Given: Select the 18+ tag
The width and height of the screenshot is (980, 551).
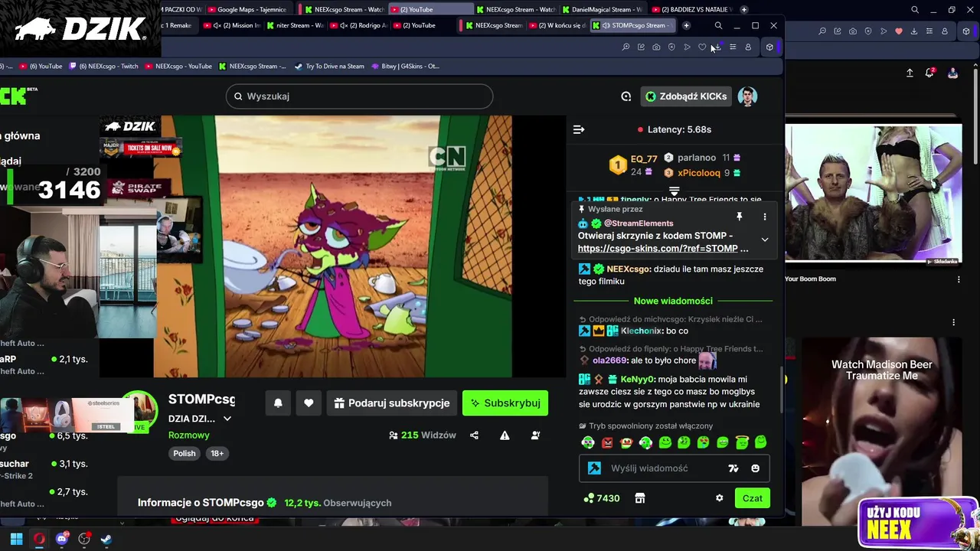Looking at the screenshot, I should coord(217,453).
